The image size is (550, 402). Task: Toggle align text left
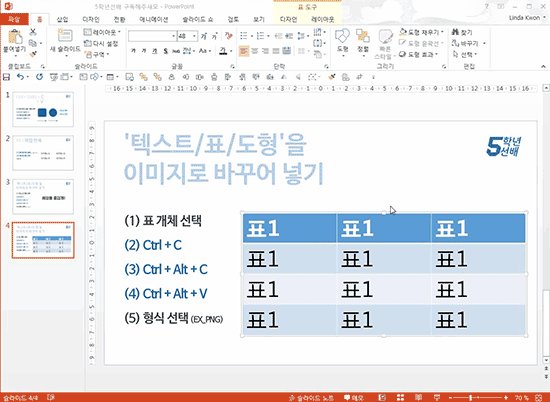[x=244, y=51]
